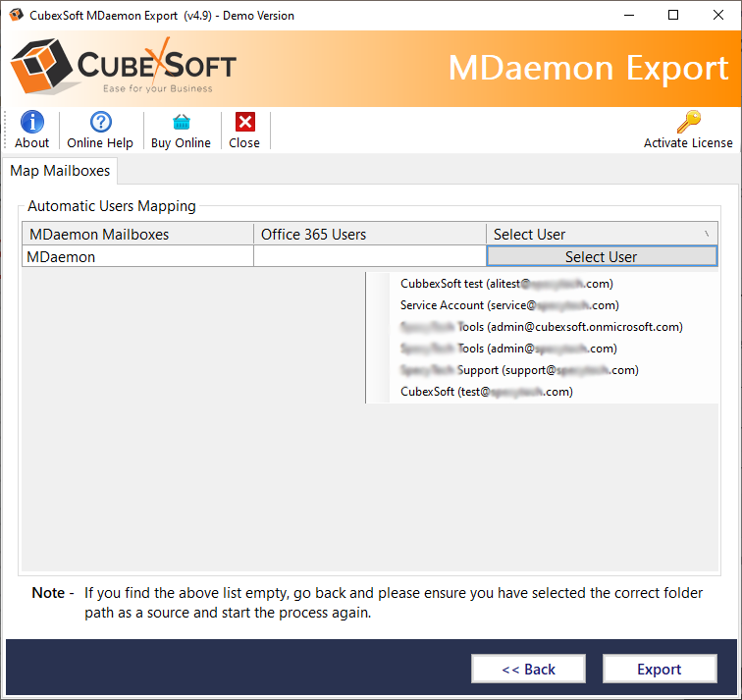The image size is (742, 700).
Task: Open the Select User dropdown for MDaemon
Action: pos(601,256)
